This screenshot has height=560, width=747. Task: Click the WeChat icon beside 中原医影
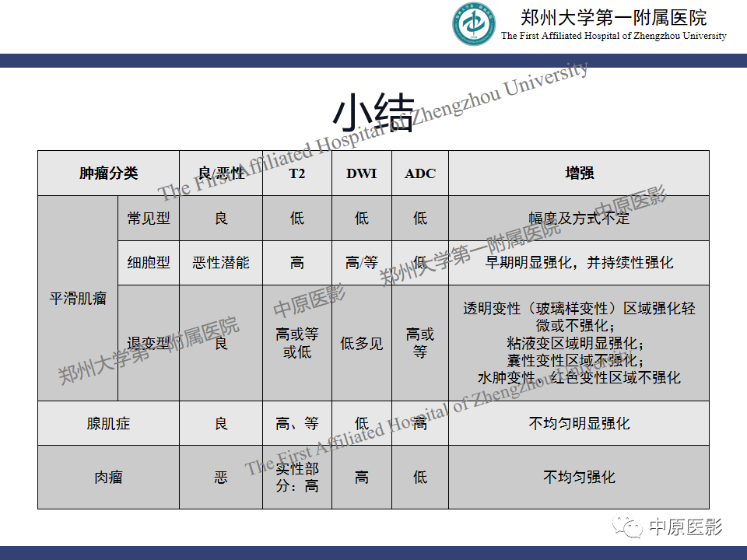(628, 527)
